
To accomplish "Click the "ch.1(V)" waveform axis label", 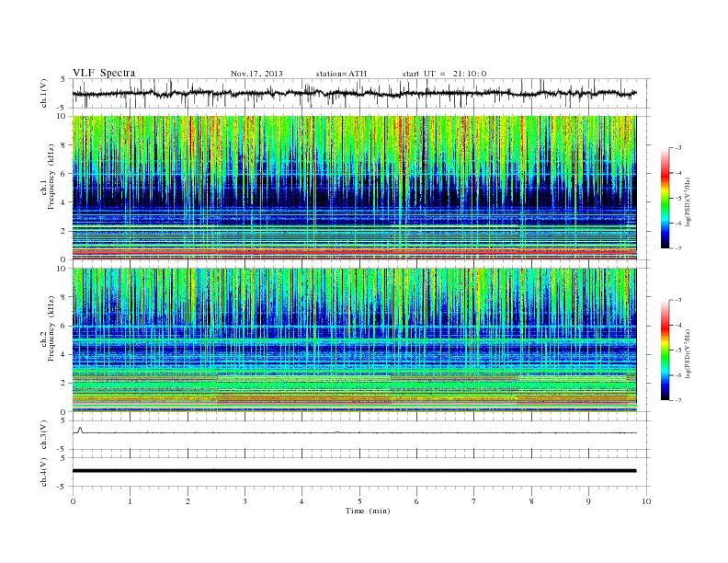I will (44, 93).
